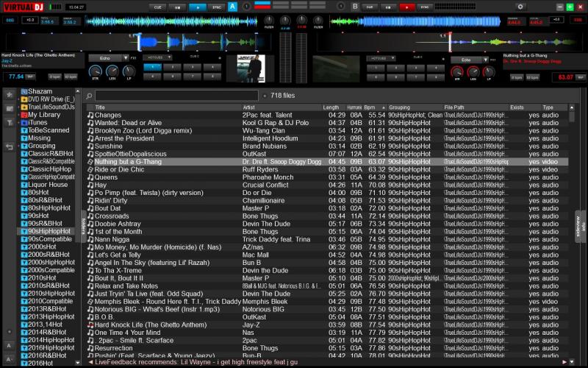Click deck B STR effect knob
The width and height of the screenshot is (588, 368).
pyautogui.click(x=456, y=71)
